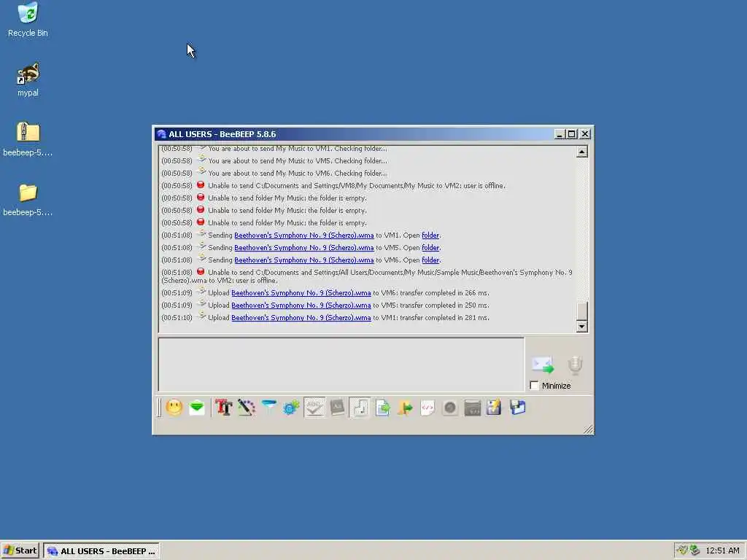This screenshot has height=560, width=747.
Task: Click upload link completed in 266 ms
Action: click(301, 293)
